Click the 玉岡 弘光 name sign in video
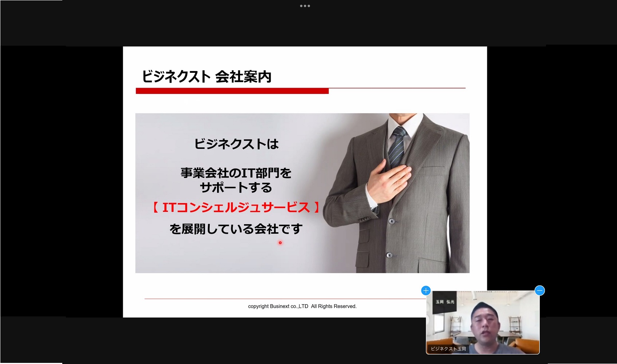This screenshot has height=364, width=617. [x=445, y=302]
